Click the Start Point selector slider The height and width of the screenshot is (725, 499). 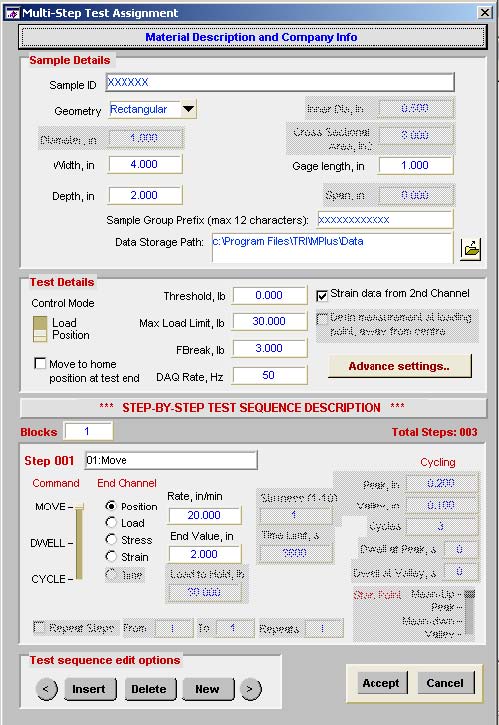click(x=469, y=613)
